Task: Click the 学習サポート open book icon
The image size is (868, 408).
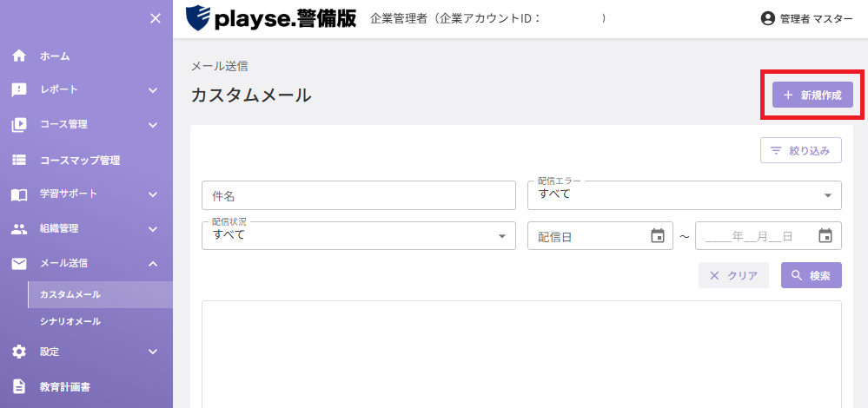Action: tap(19, 194)
